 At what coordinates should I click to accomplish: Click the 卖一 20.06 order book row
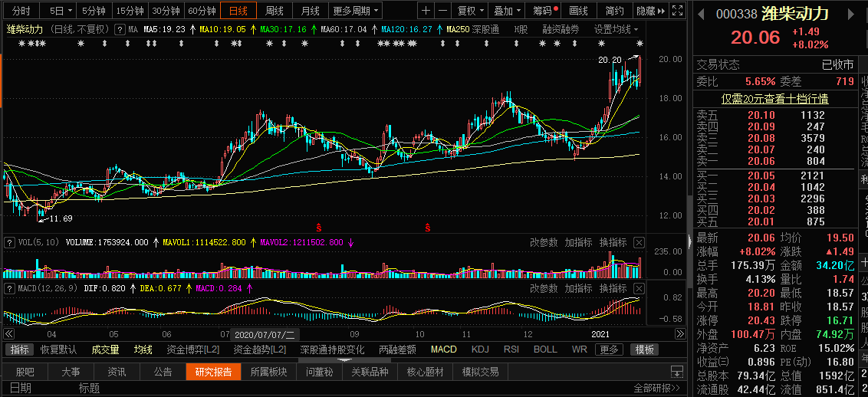774,162
